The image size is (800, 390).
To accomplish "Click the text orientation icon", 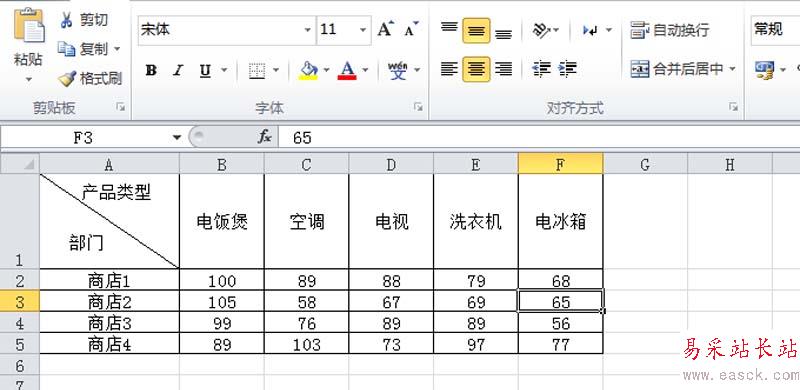I will click(540, 30).
